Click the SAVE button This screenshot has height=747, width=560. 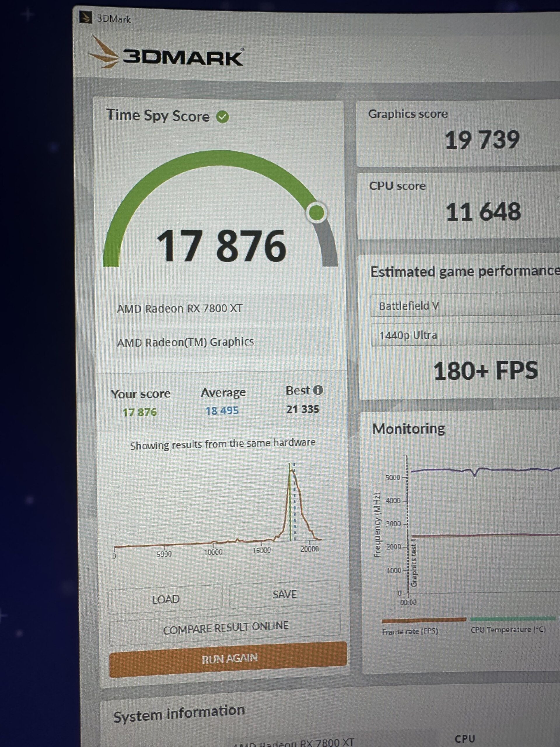[285, 594]
